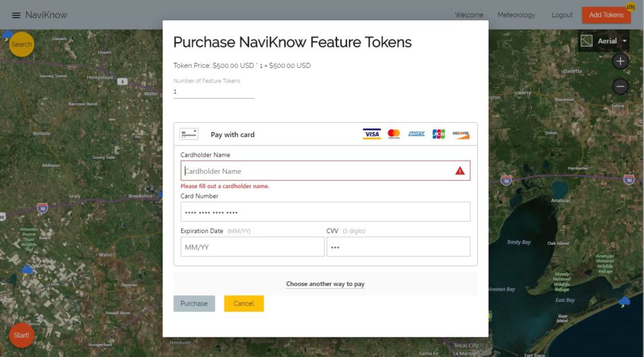
Task: Select the Mastercard logo
Action: [x=394, y=134]
